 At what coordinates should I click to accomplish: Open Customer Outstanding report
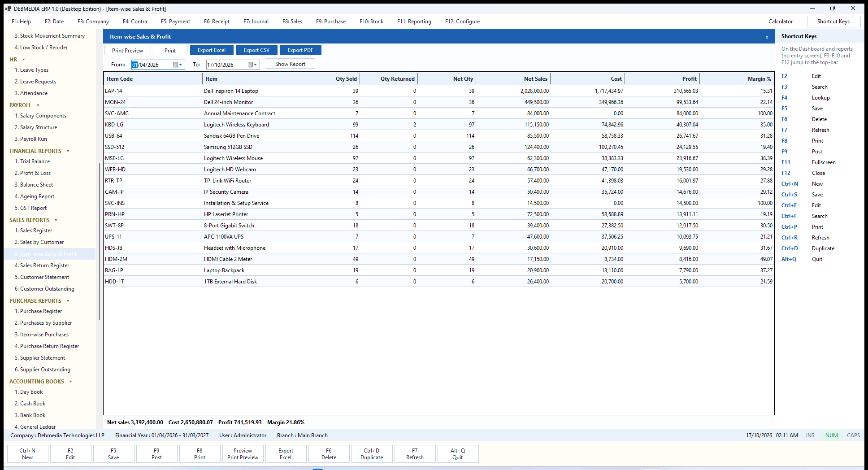[47, 289]
